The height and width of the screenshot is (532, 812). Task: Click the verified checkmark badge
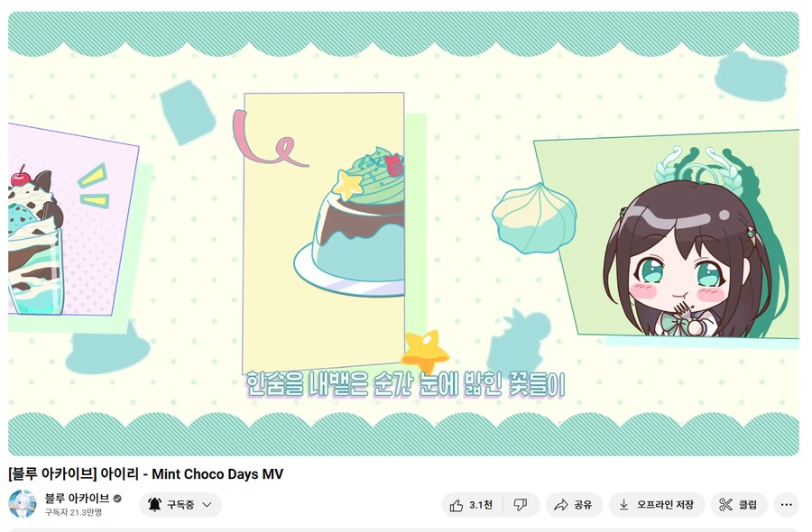[x=117, y=499]
